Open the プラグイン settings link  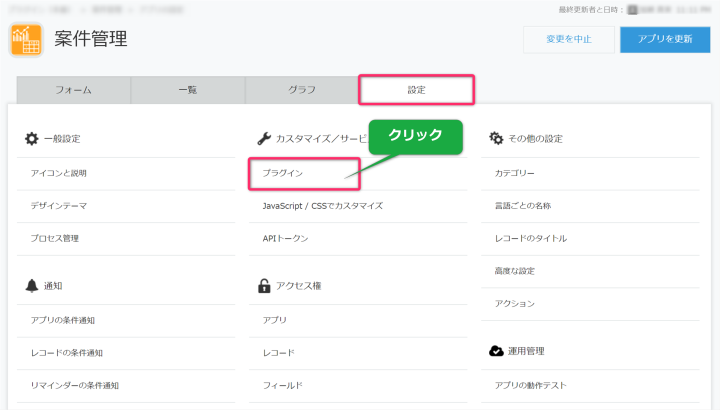point(276,173)
